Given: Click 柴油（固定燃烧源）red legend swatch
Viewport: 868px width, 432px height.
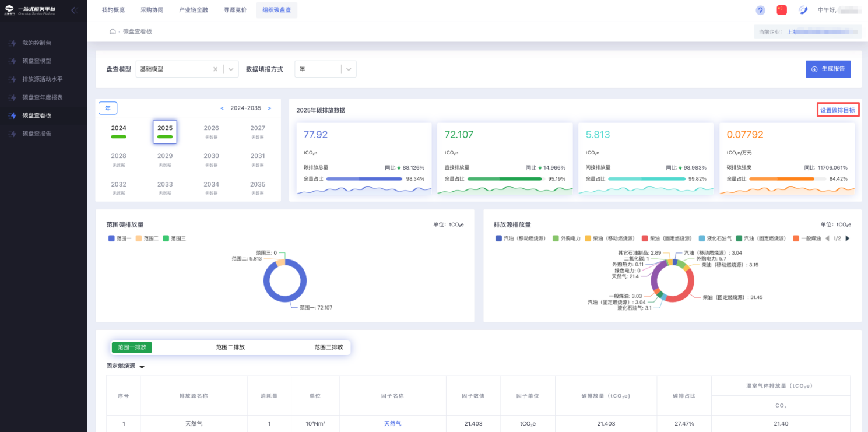Looking at the screenshot, I should pyautogui.click(x=645, y=238).
